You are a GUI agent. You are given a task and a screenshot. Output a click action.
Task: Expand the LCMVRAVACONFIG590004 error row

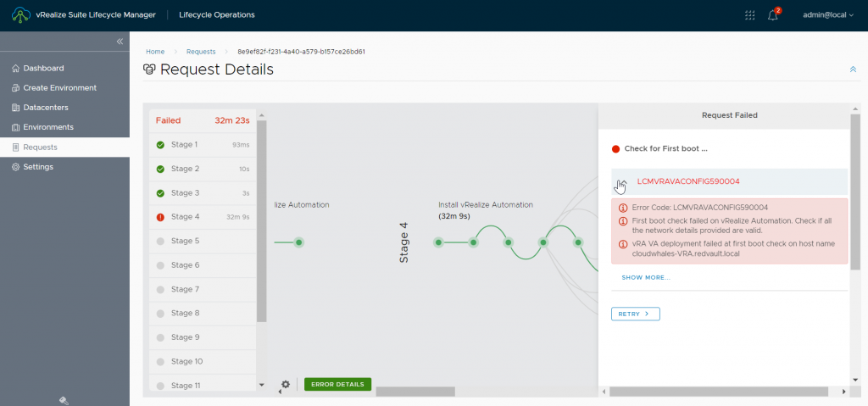730,181
